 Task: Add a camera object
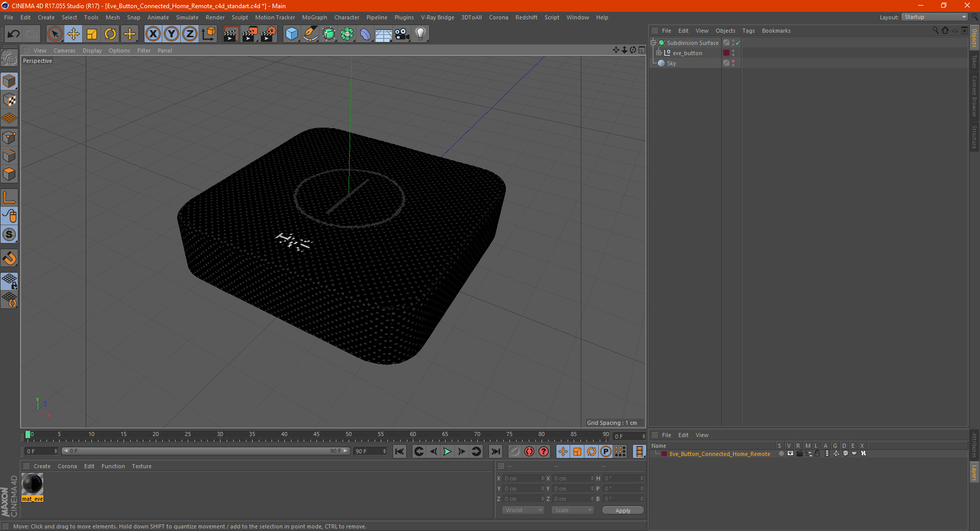pos(402,34)
